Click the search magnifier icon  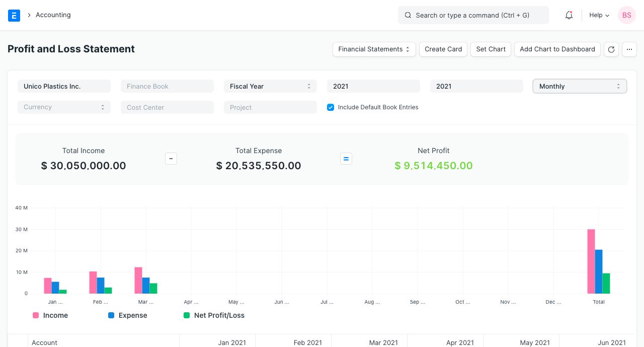[x=408, y=15]
